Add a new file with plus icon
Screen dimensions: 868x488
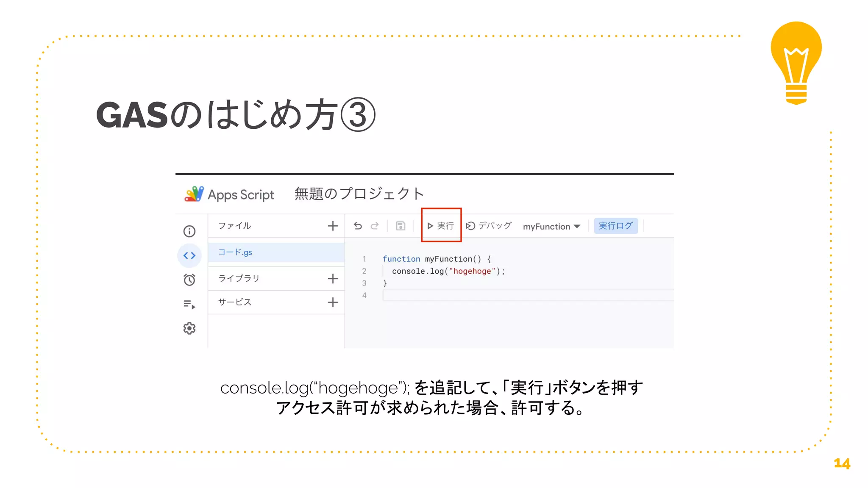point(333,226)
